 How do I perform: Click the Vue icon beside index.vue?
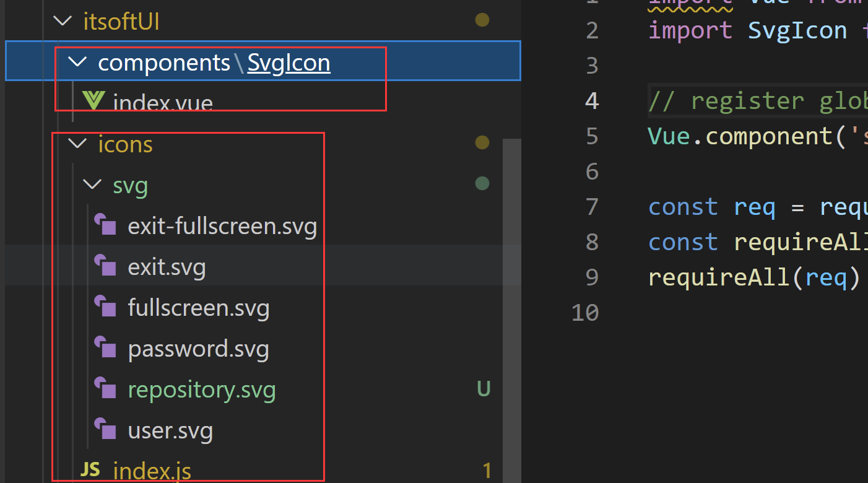click(x=93, y=101)
